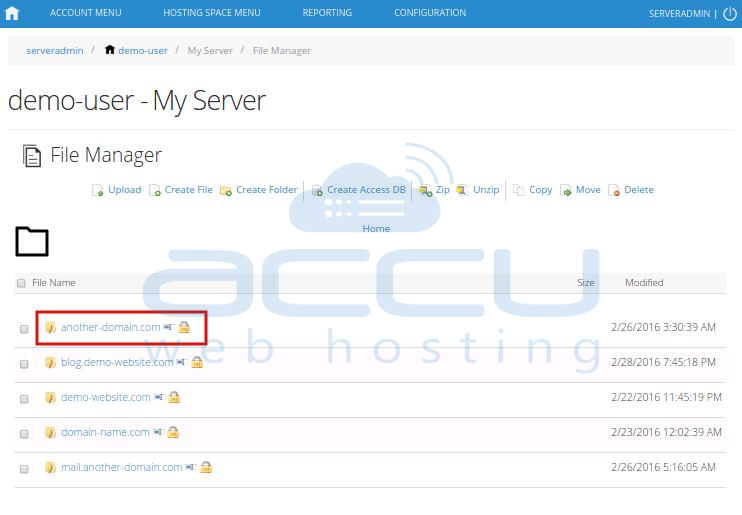Click the Create File icon
This screenshot has width=742, height=515.
155,190
